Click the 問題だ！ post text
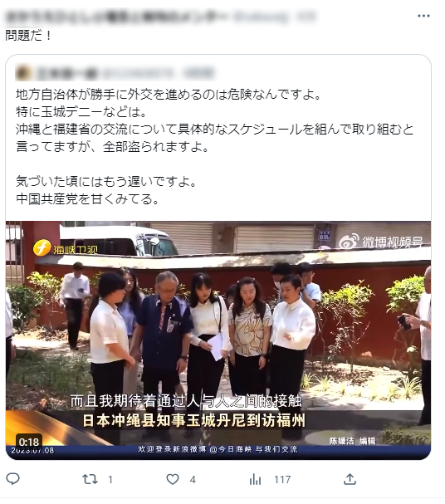The width and height of the screenshot is (445, 504). click(28, 35)
